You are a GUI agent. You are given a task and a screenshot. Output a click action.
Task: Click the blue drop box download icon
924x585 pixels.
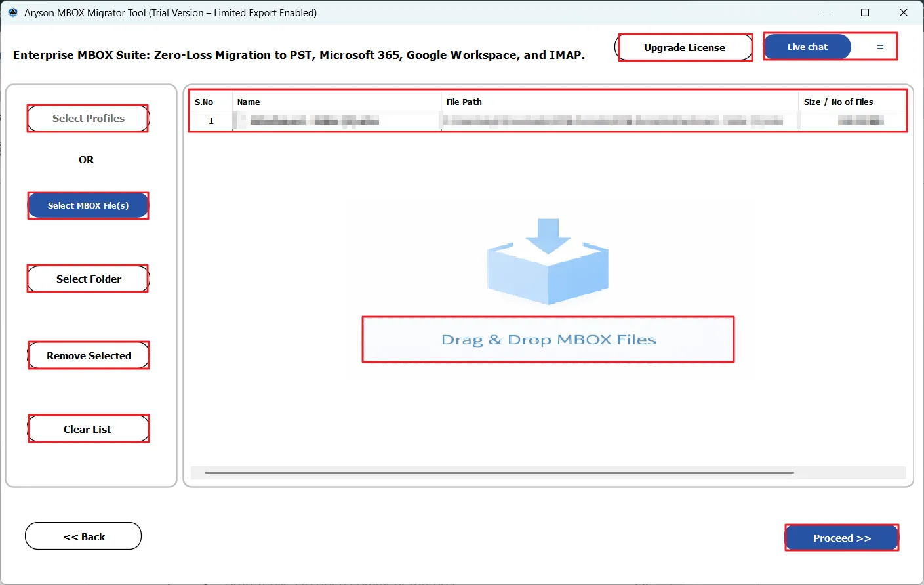pos(548,261)
